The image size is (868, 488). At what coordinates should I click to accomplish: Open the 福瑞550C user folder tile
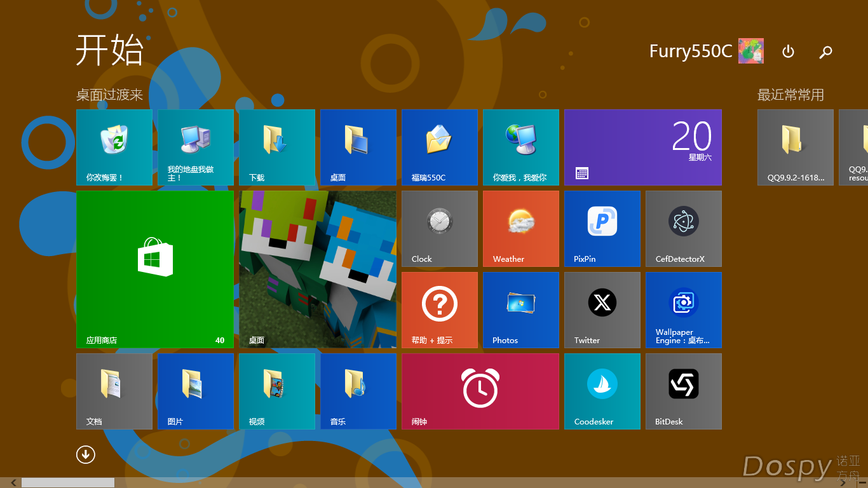point(440,147)
